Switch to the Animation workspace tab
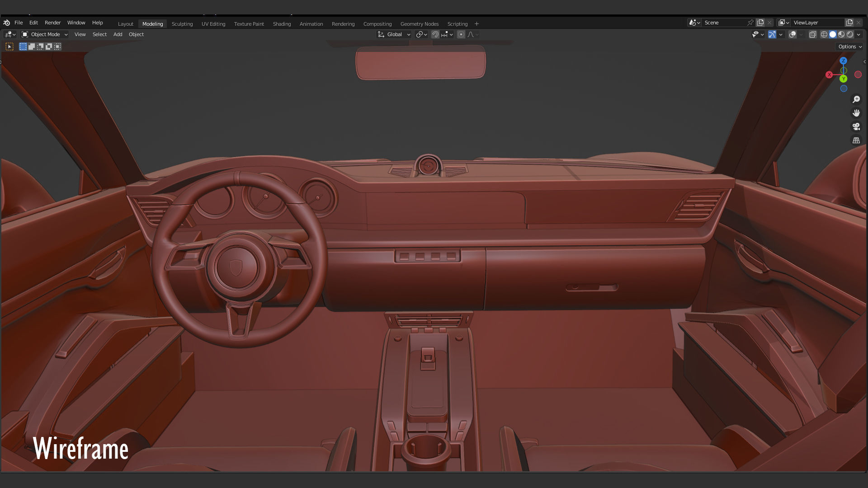Viewport: 868px width, 488px height. (x=311, y=24)
